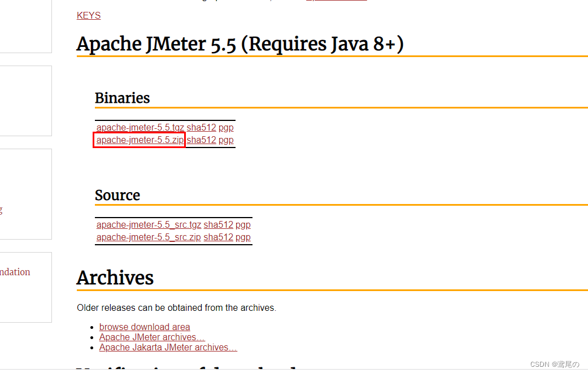Follow the browse download area link
This screenshot has width=588, height=373.
(x=145, y=327)
